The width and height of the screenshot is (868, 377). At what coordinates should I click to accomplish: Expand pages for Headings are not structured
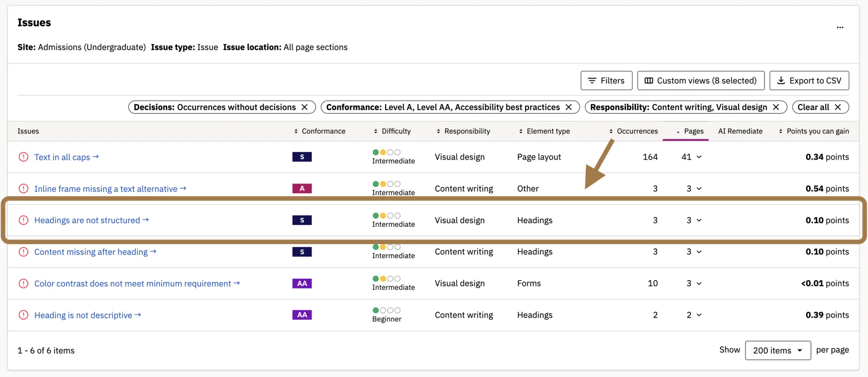click(x=699, y=220)
